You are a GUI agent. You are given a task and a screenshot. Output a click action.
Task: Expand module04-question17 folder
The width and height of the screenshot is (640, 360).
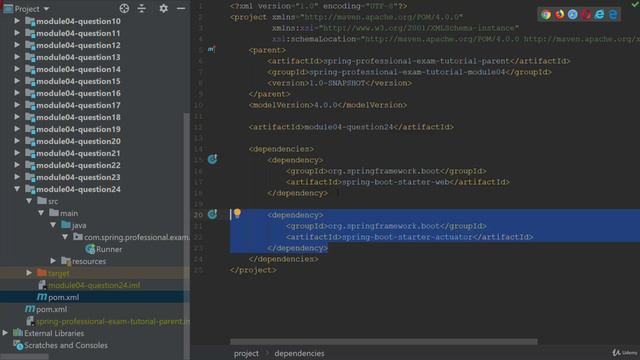pyautogui.click(x=17, y=105)
